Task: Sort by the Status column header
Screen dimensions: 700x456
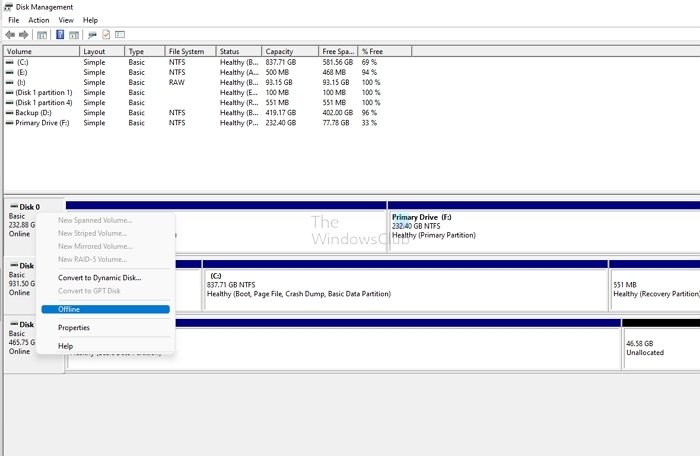Action: (x=239, y=51)
